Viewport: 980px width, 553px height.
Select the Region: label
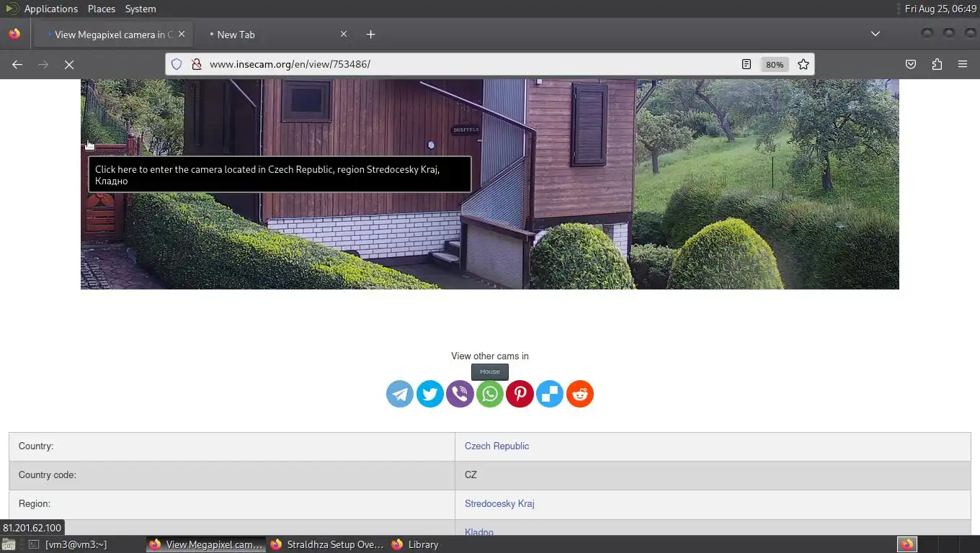point(35,504)
